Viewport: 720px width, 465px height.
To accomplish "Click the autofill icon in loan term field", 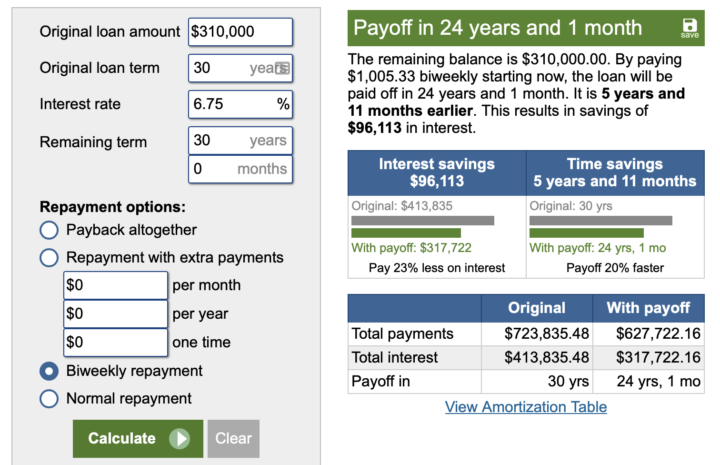I will [x=282, y=68].
